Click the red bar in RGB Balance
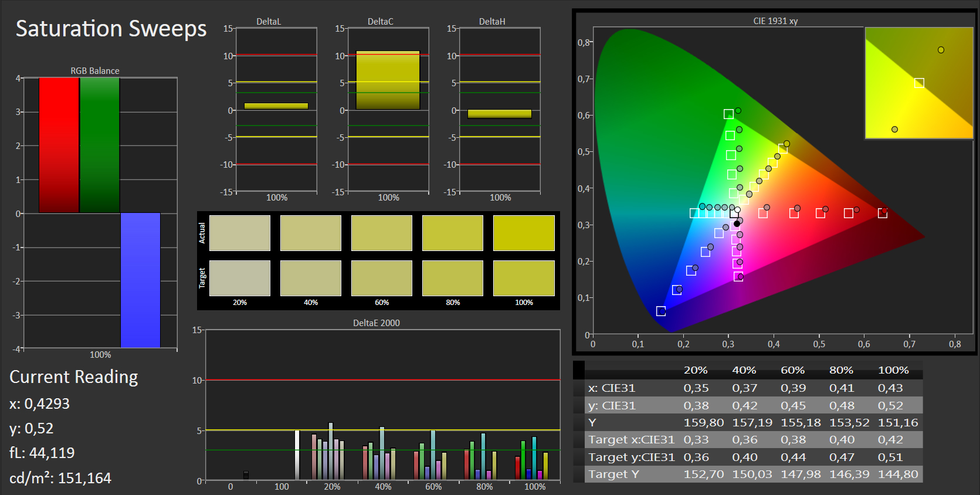This screenshot has height=495, width=980. coord(59,145)
